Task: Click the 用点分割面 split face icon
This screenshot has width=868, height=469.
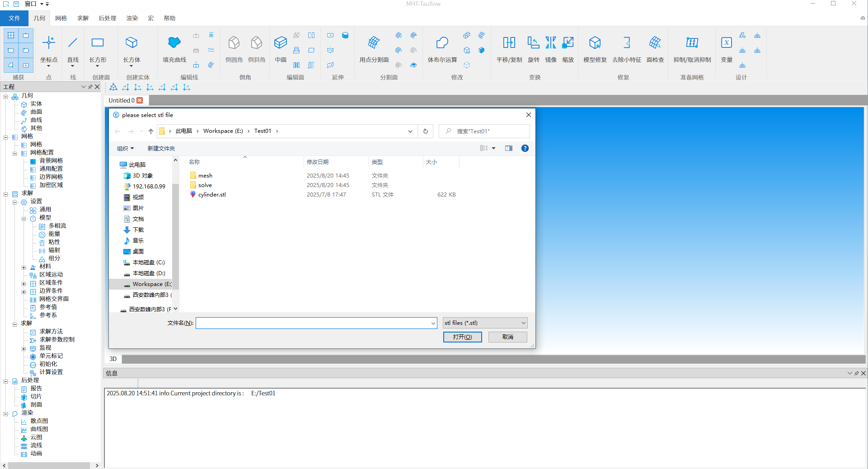Action: coord(374,43)
